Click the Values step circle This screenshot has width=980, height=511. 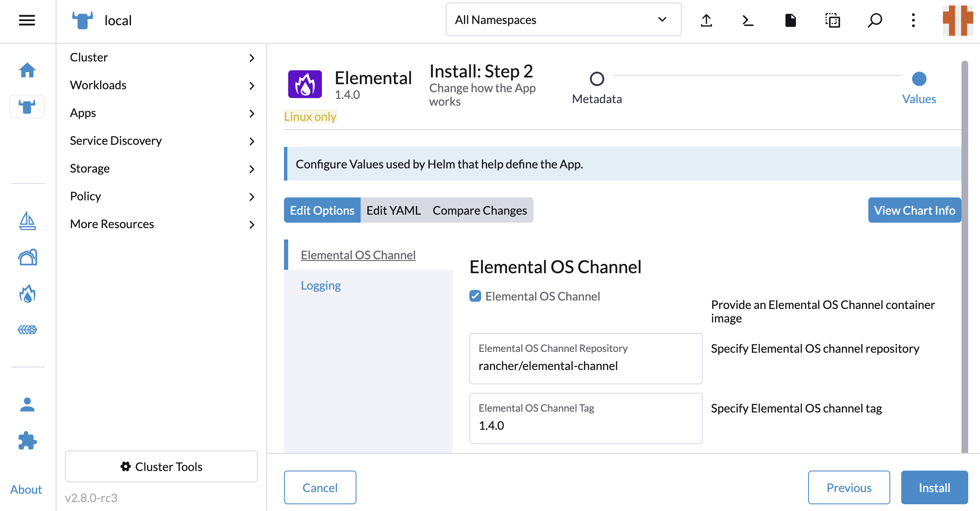tap(919, 79)
